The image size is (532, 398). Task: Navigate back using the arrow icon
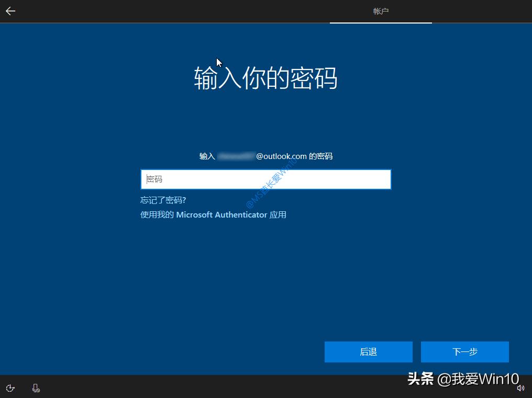[10, 10]
